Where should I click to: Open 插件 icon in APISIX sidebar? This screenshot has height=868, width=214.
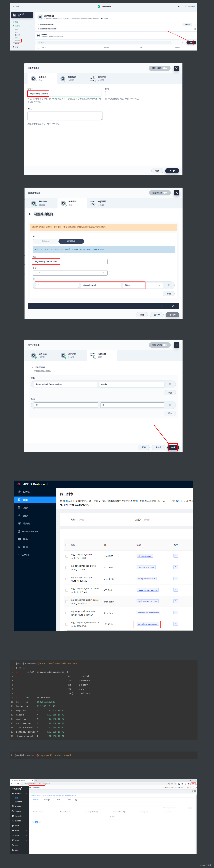pyautogui.click(x=19, y=539)
